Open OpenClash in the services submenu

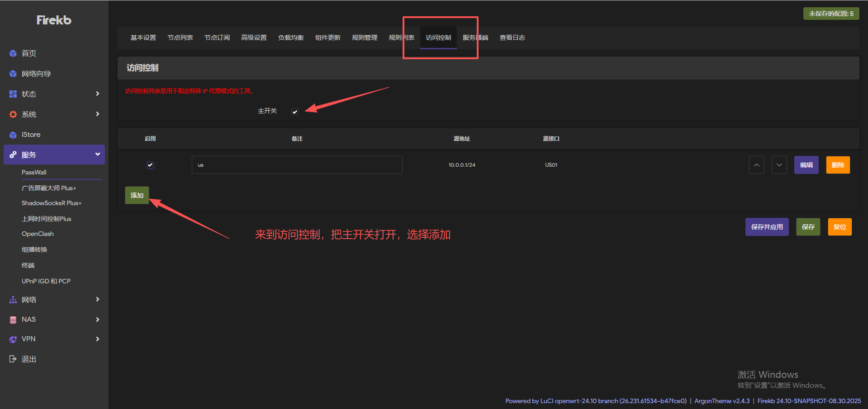click(x=38, y=234)
